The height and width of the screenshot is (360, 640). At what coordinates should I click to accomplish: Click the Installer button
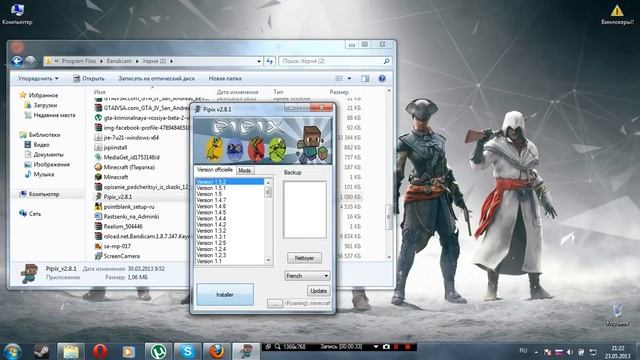coord(225,294)
